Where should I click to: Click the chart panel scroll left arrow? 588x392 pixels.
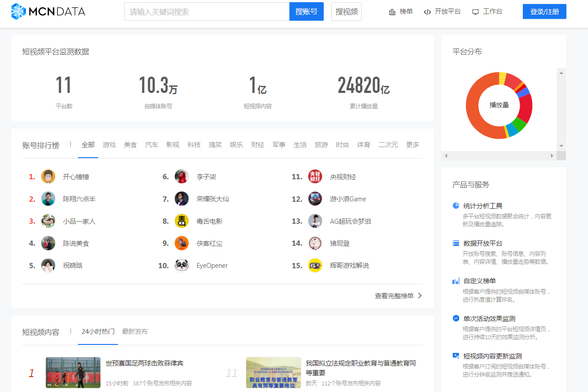pos(446,156)
